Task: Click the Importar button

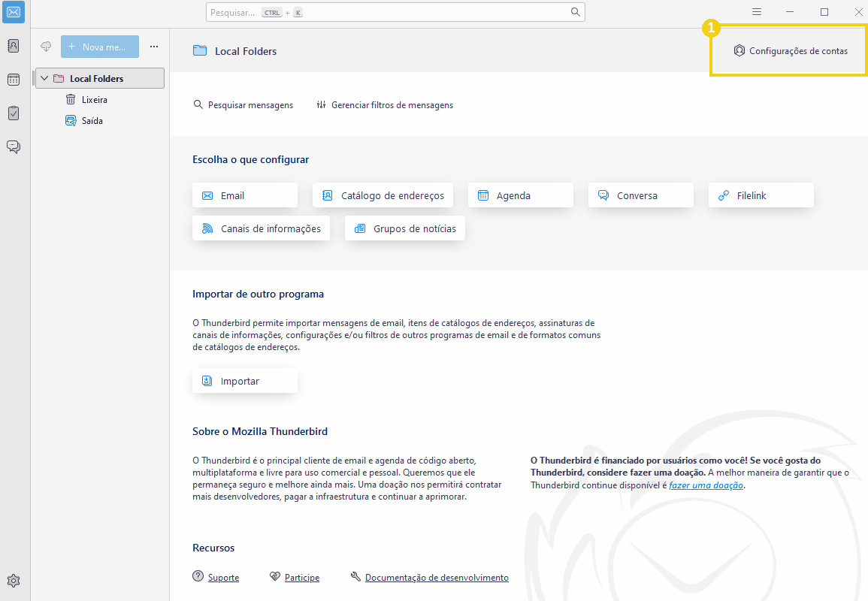Action: [244, 381]
